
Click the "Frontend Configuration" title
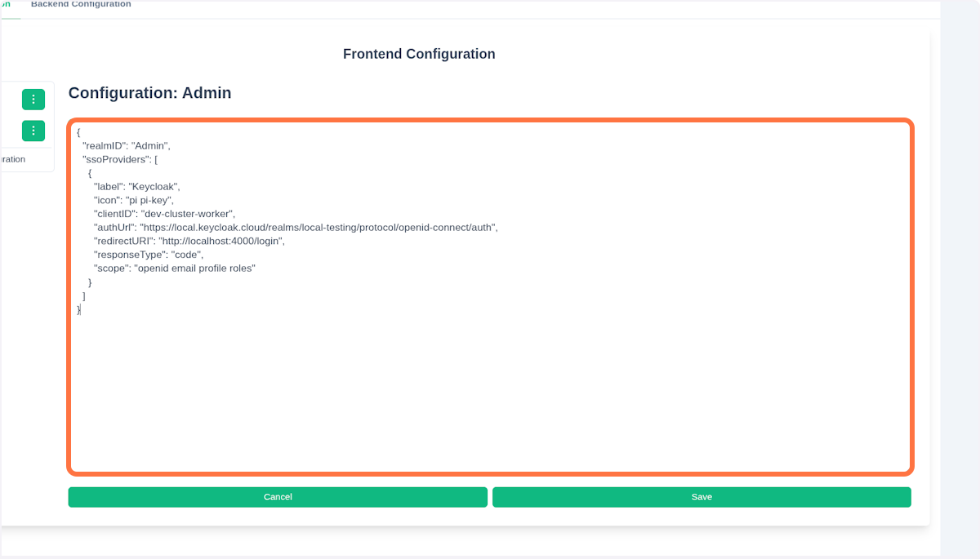(419, 54)
